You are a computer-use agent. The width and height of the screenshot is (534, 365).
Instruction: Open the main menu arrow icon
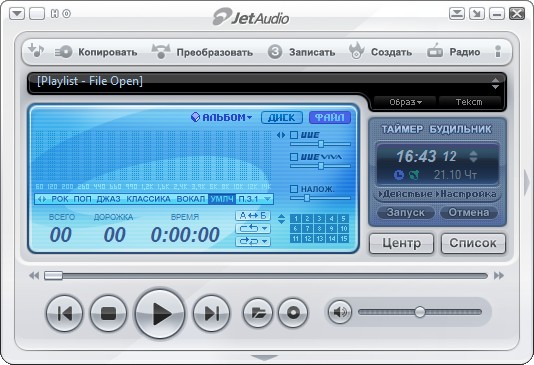[x=17, y=14]
